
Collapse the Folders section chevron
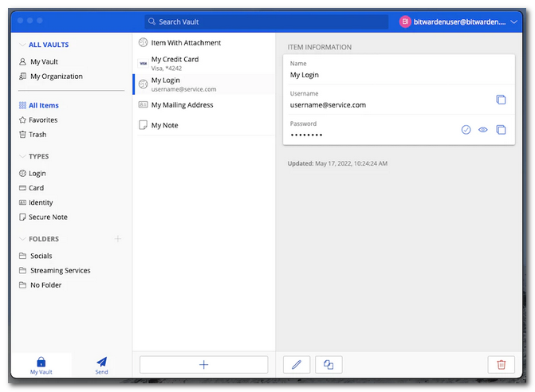[22, 239]
